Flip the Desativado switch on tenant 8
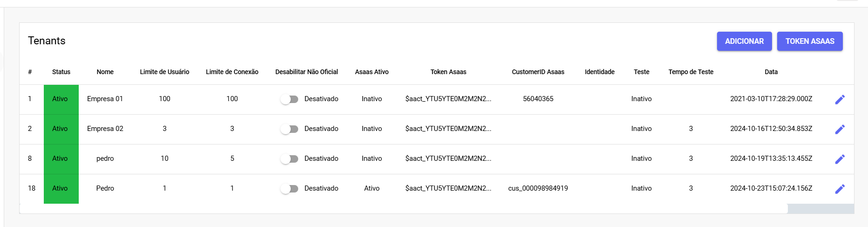Image resolution: width=868 pixels, height=227 pixels. click(x=289, y=159)
